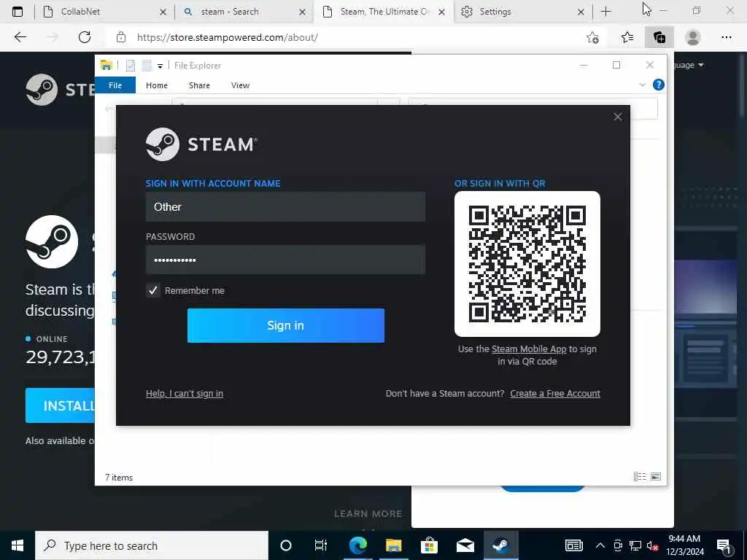View site information lock icon

pyautogui.click(x=121, y=37)
